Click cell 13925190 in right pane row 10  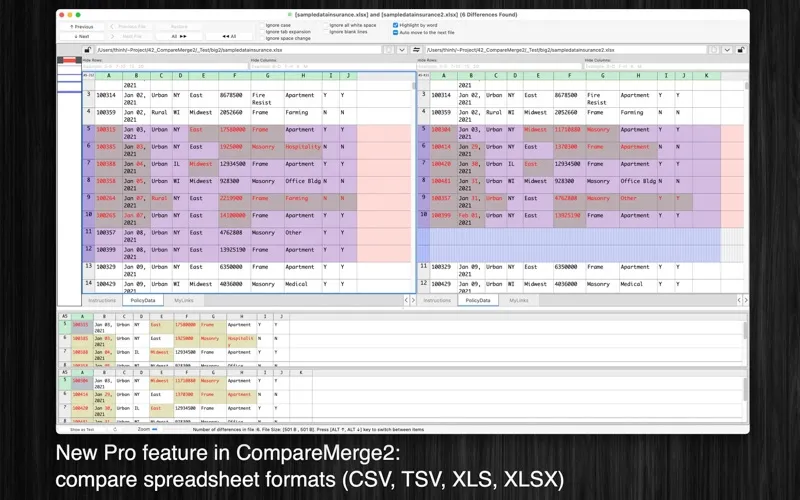coord(569,219)
